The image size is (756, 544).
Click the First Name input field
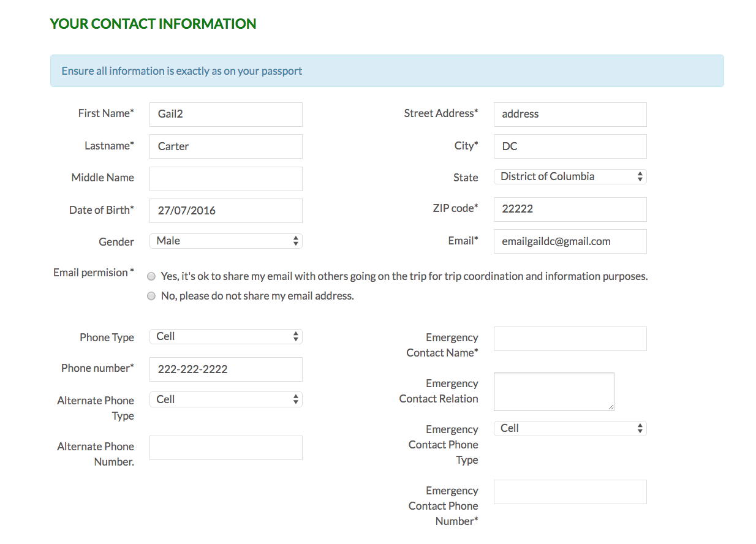225,114
